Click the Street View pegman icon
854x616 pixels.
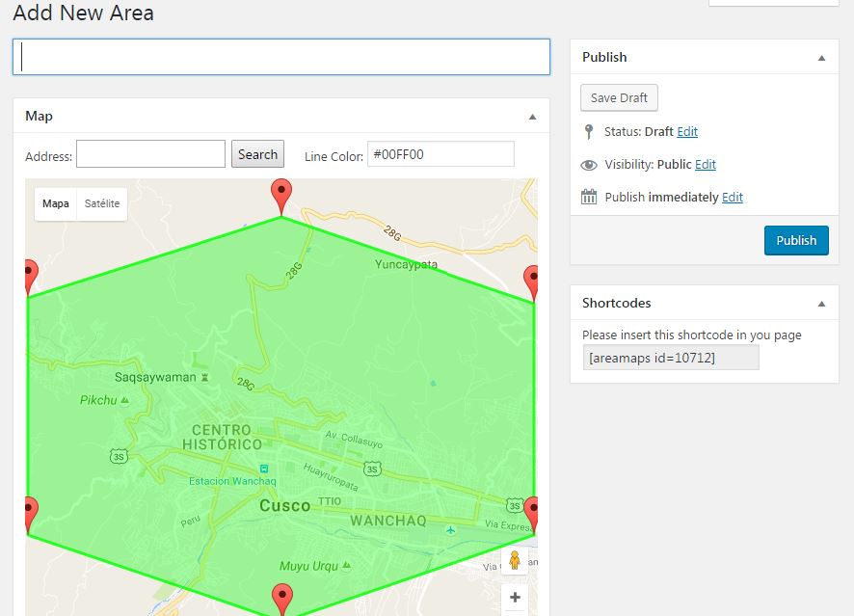pyautogui.click(x=515, y=560)
